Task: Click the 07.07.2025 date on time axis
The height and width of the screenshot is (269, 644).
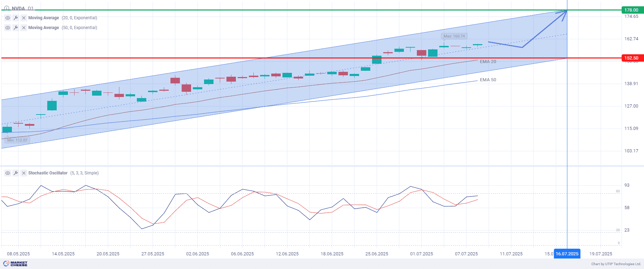Action: (466, 254)
